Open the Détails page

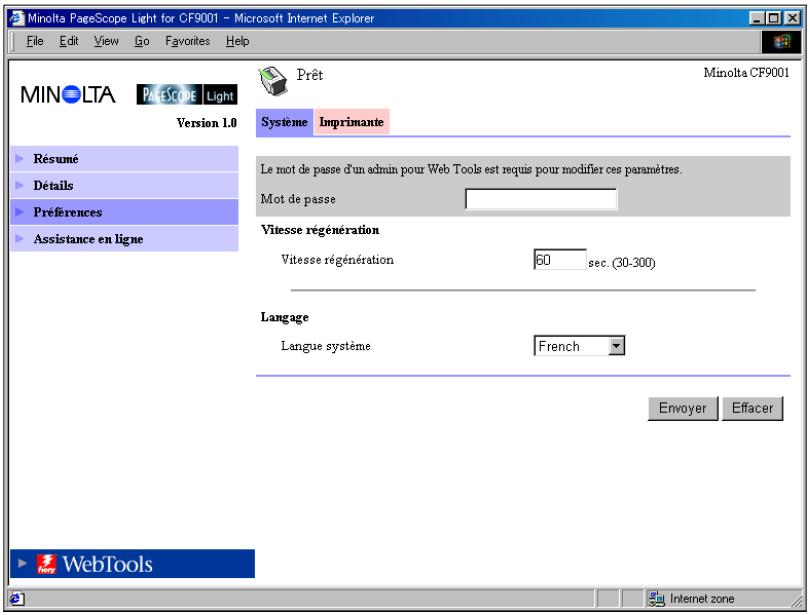[124, 185]
